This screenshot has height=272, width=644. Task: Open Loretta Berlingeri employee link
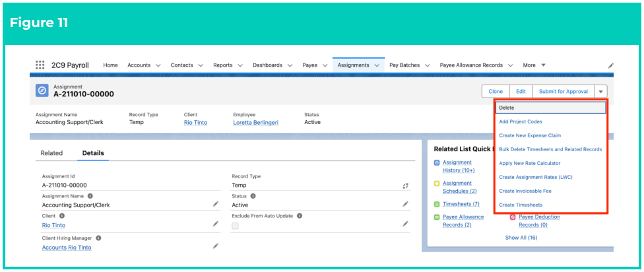(x=256, y=122)
